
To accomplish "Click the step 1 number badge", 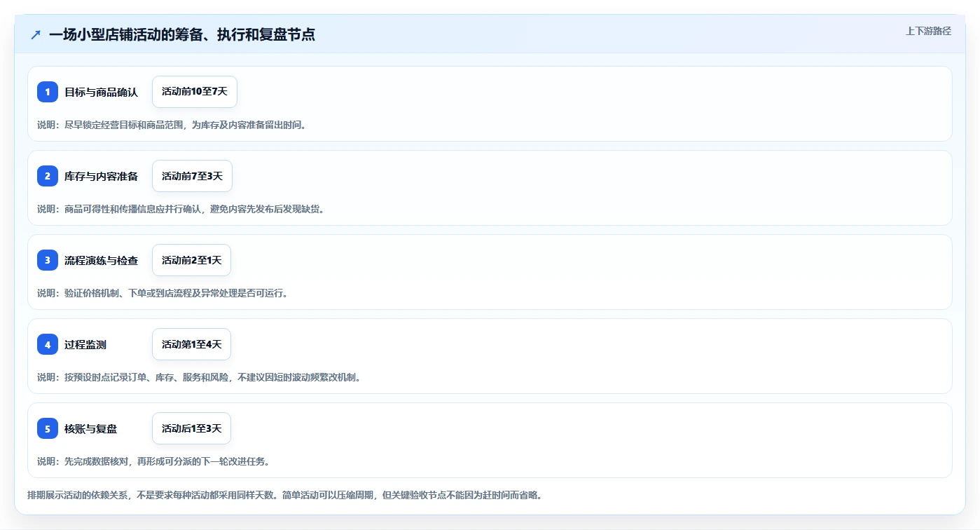I will click(x=48, y=92).
